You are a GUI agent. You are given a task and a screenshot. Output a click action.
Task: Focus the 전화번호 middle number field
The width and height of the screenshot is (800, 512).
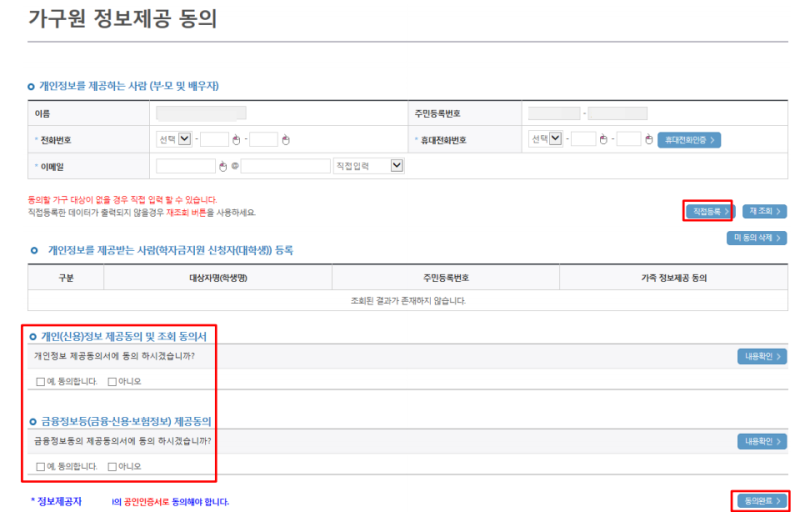pos(214,139)
